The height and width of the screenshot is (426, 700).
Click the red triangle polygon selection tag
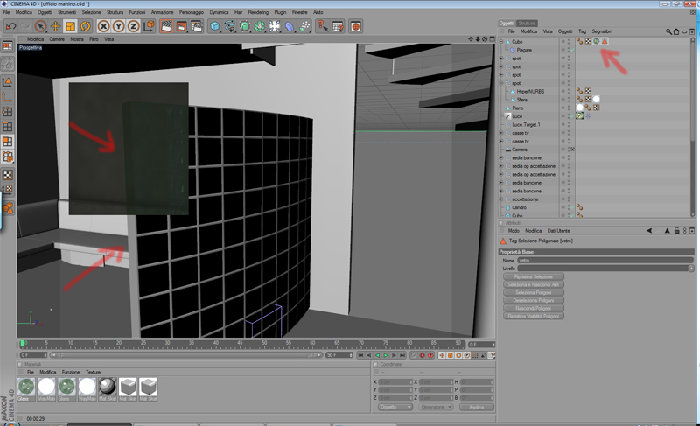(x=604, y=41)
